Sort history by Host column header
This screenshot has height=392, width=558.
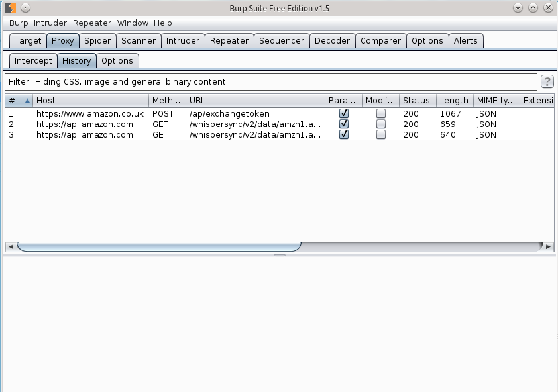tap(91, 101)
